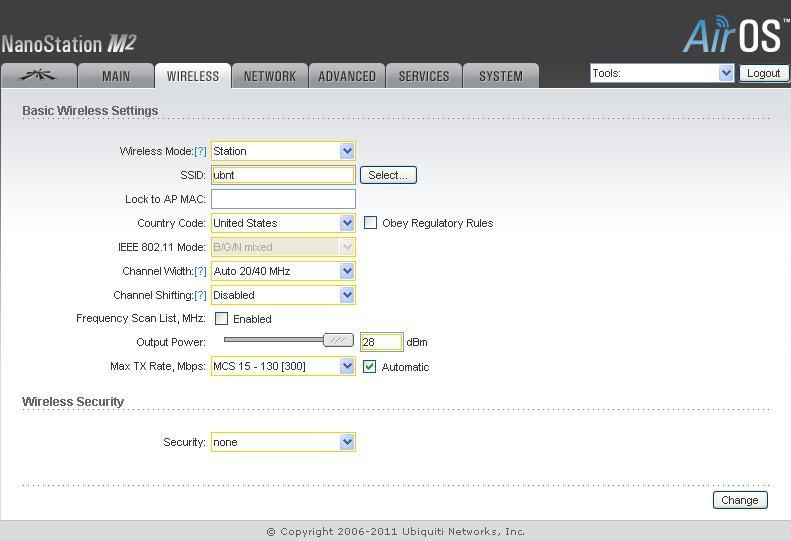Click the AirOS logo
The image size is (791, 541).
click(x=731, y=34)
